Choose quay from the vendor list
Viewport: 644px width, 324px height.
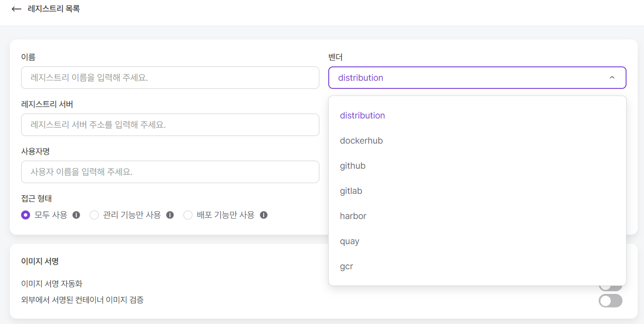pyautogui.click(x=477, y=241)
